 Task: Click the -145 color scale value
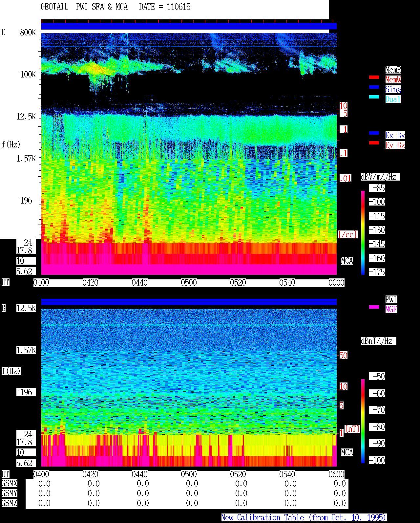coord(377,244)
